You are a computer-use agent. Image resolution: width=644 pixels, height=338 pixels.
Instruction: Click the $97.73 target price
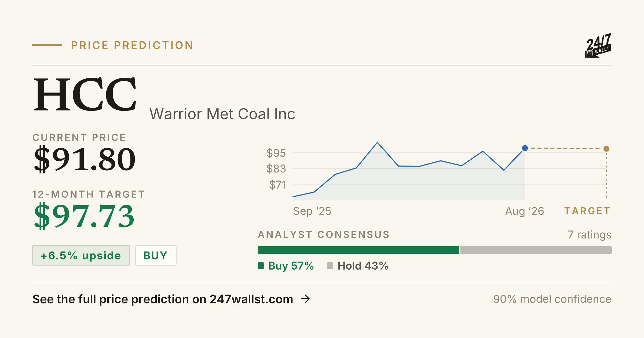pos(84,216)
